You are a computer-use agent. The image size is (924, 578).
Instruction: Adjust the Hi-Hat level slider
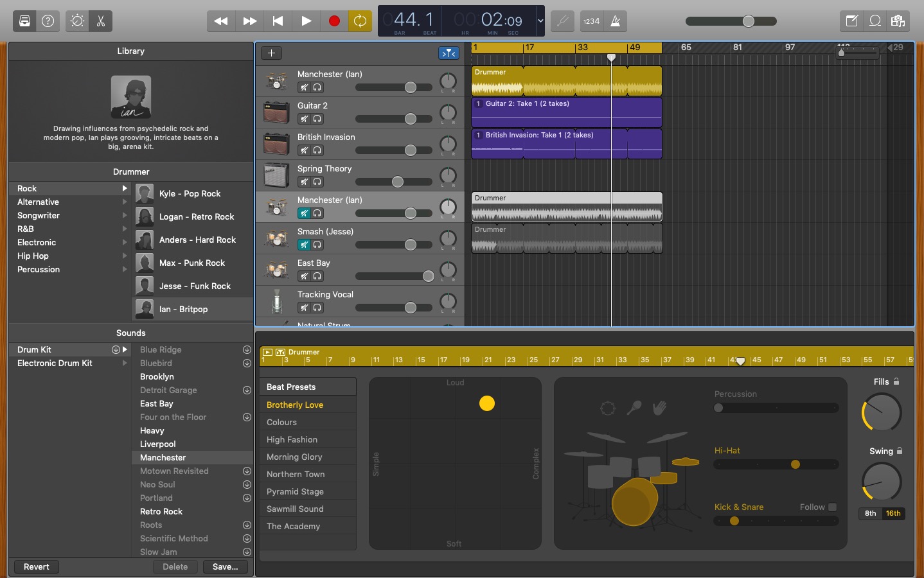click(795, 464)
